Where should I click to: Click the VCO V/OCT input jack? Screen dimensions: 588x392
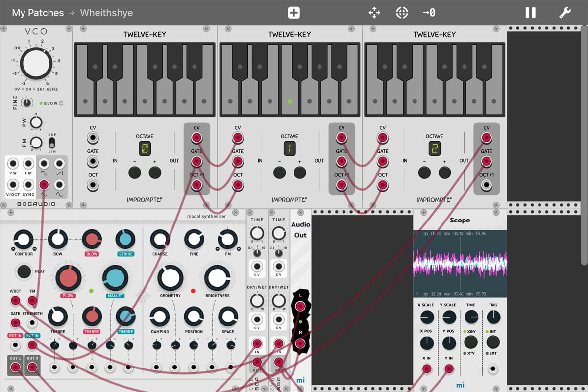coord(13,185)
